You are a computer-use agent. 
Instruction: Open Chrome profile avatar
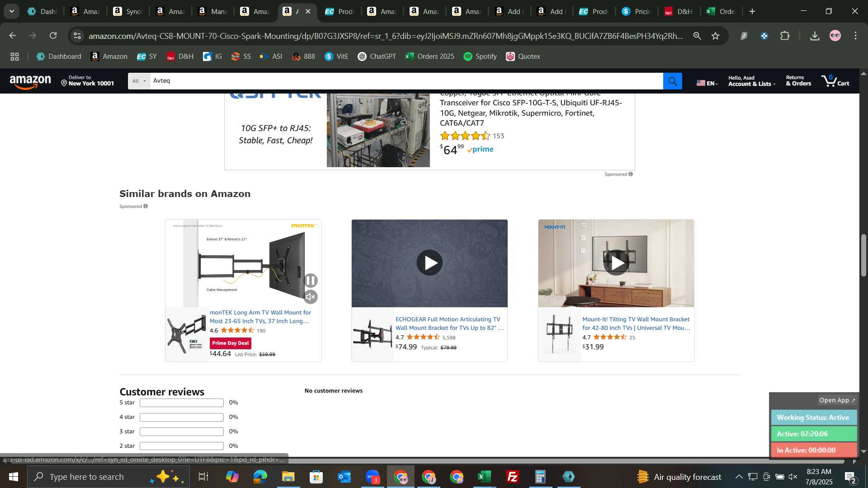835,36
